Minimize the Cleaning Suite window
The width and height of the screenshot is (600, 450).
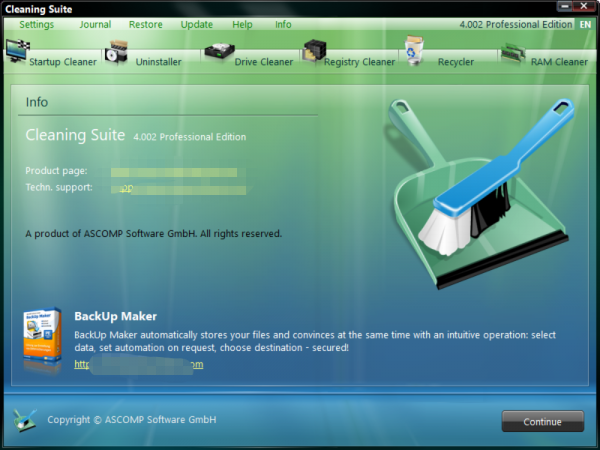(x=565, y=6)
